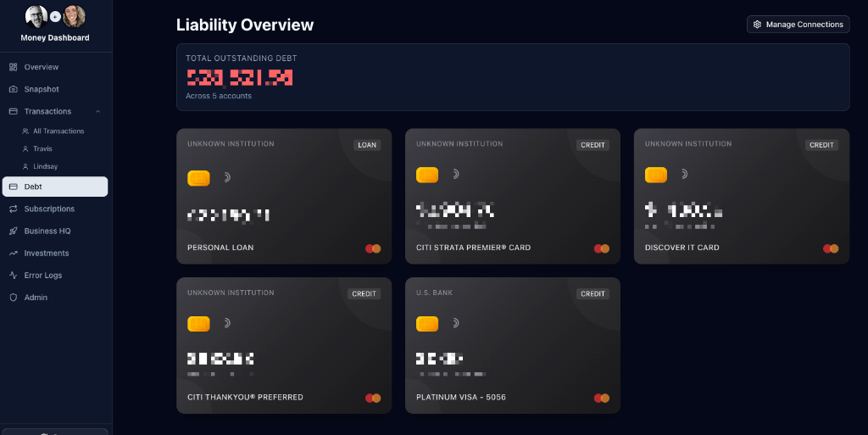
Task: Click the Across 5 accounts text
Action: tap(219, 96)
